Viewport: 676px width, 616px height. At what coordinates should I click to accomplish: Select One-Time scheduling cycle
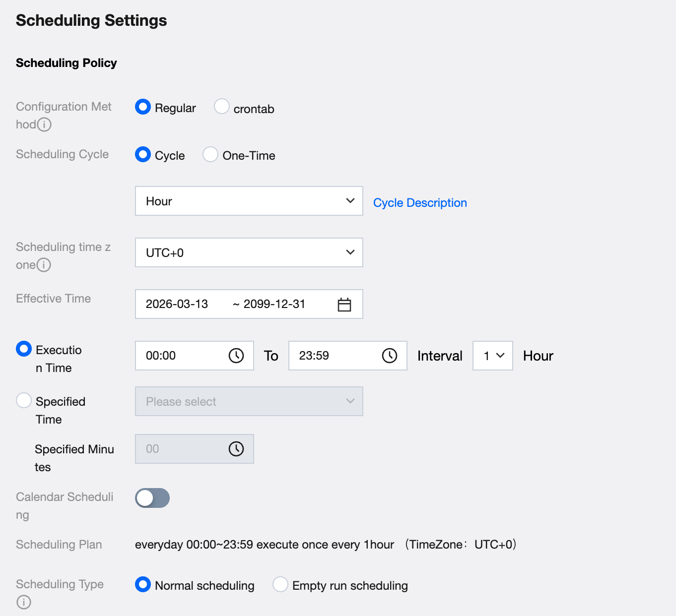[x=210, y=154]
